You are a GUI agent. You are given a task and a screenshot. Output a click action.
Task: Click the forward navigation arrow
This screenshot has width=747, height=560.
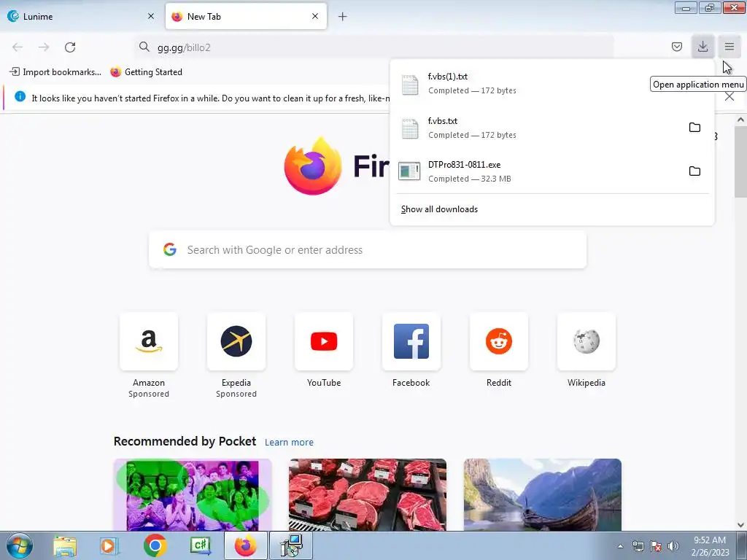[x=44, y=47]
